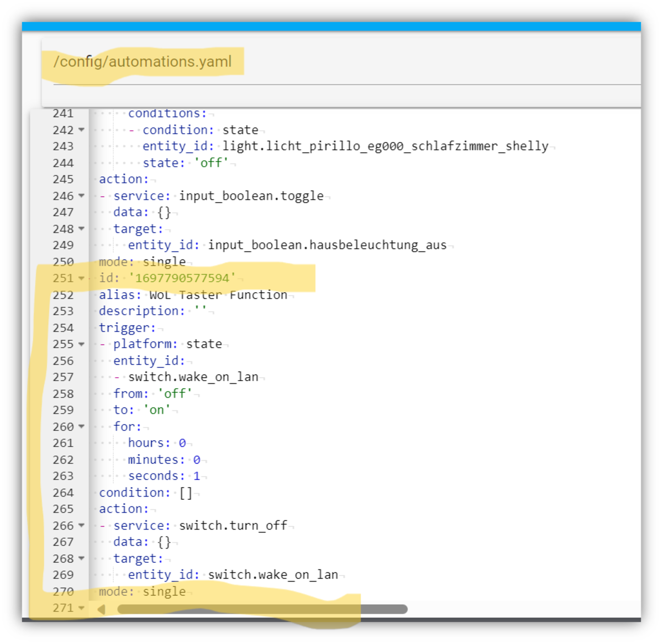Collapse the service block at line 246
Viewport: 663px width, 644px height.
coord(82,196)
